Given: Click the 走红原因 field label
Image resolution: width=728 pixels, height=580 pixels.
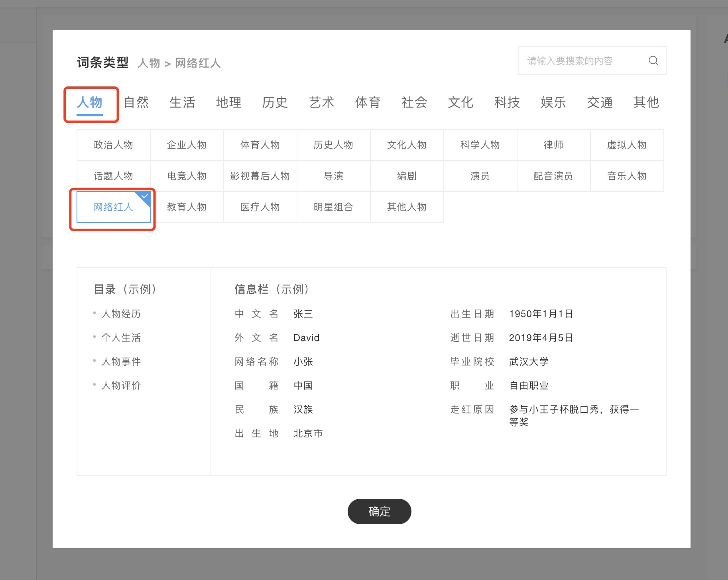Looking at the screenshot, I should click(x=472, y=410).
